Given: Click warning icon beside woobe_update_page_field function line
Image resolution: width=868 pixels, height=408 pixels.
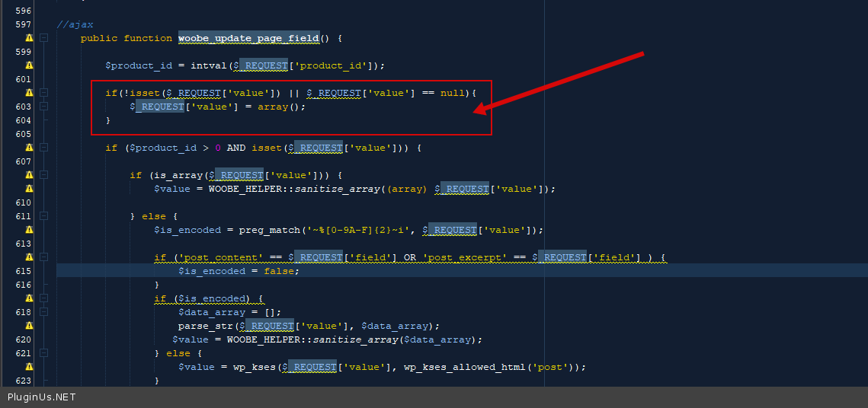Looking at the screenshot, I should [x=29, y=38].
